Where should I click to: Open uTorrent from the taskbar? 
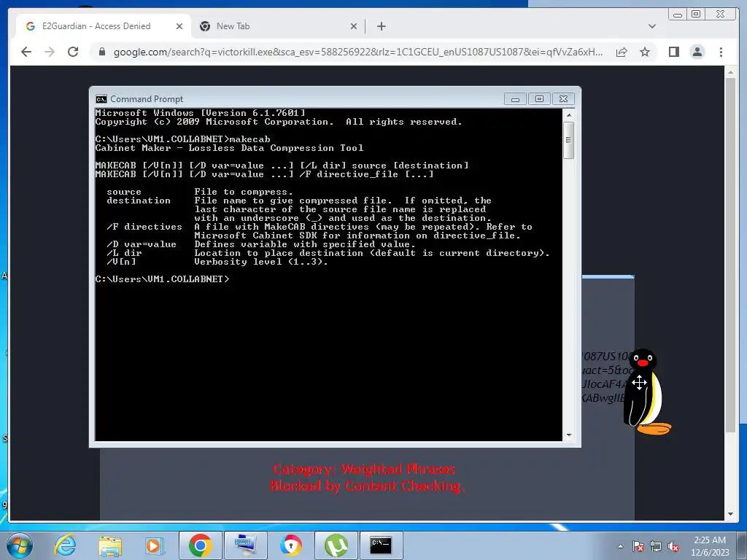pos(336,545)
